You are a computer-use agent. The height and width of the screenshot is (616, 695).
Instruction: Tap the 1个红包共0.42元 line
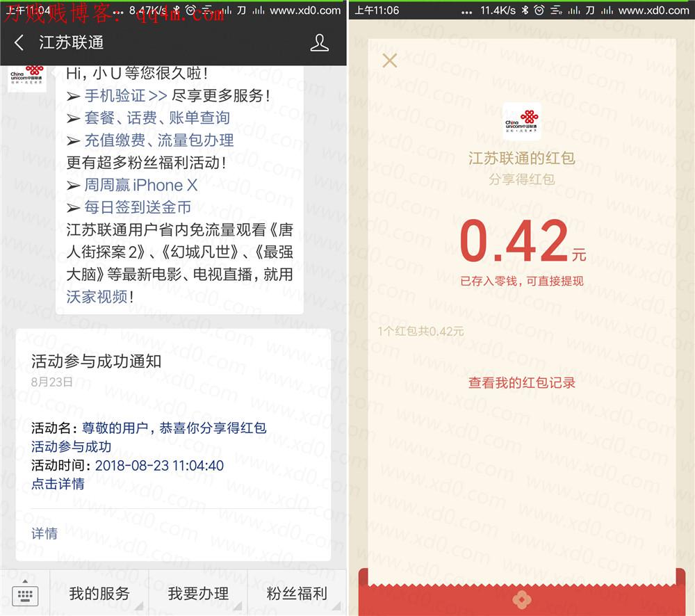point(420,331)
